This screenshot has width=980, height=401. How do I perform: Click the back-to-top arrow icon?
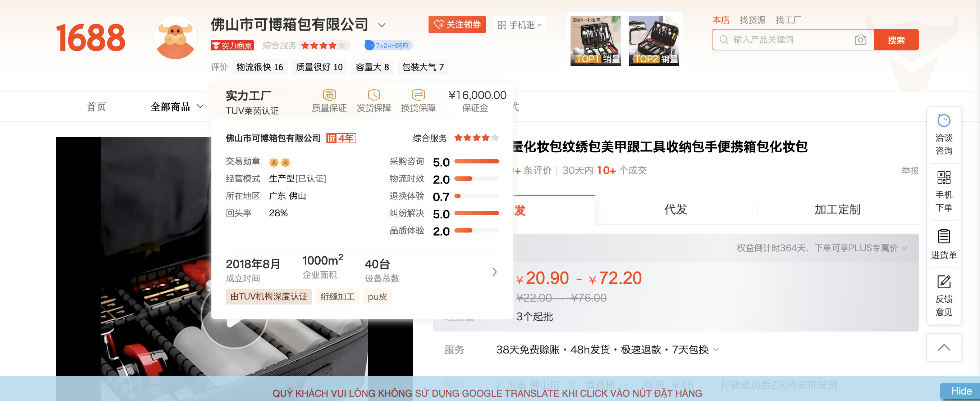click(x=943, y=347)
